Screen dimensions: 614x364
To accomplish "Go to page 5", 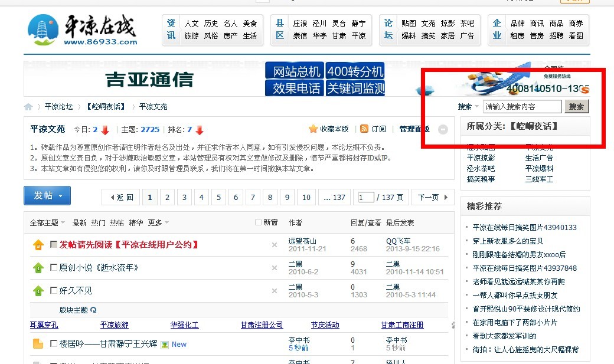I will (218, 197).
